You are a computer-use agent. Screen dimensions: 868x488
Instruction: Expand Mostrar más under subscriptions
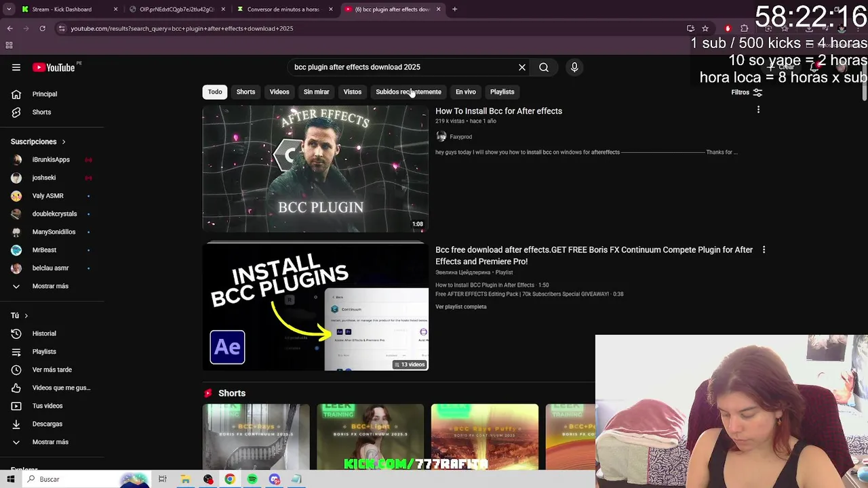(52, 286)
